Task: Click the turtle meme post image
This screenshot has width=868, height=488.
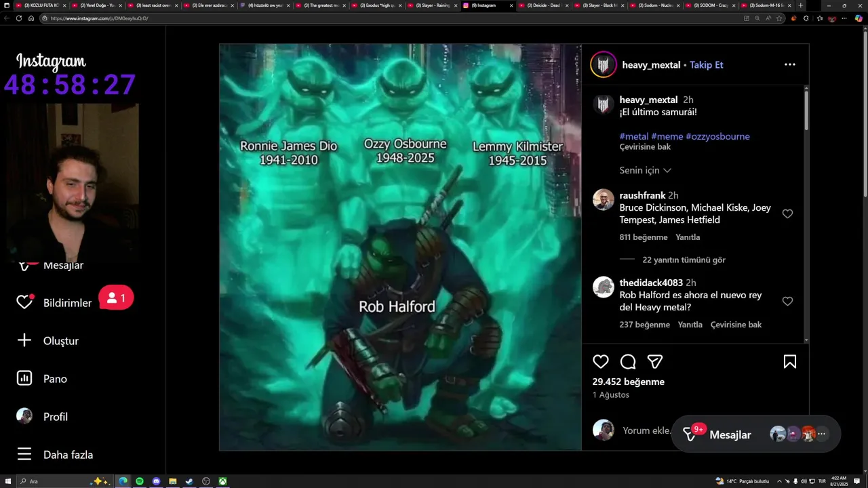Action: point(400,247)
